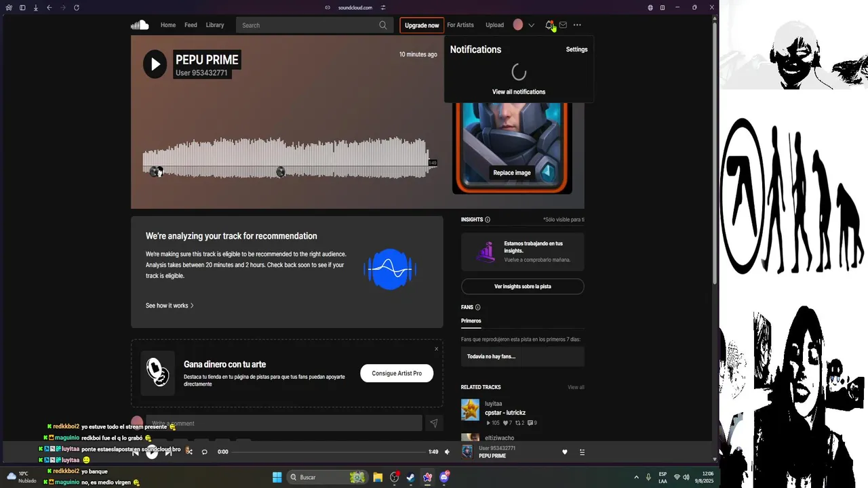Click the bottom player progress bar
The width and height of the screenshot is (868, 488).
[328, 451]
